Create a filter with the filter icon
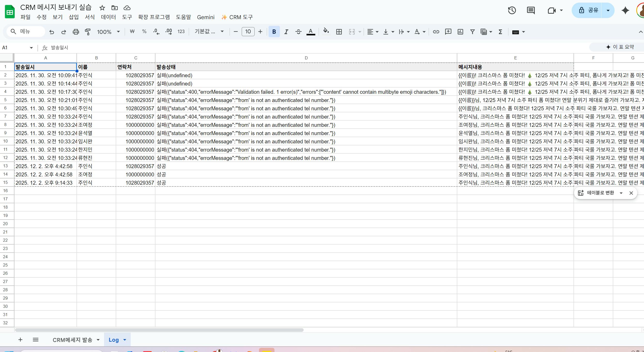Viewport: 644px width, 352px height. click(472, 32)
